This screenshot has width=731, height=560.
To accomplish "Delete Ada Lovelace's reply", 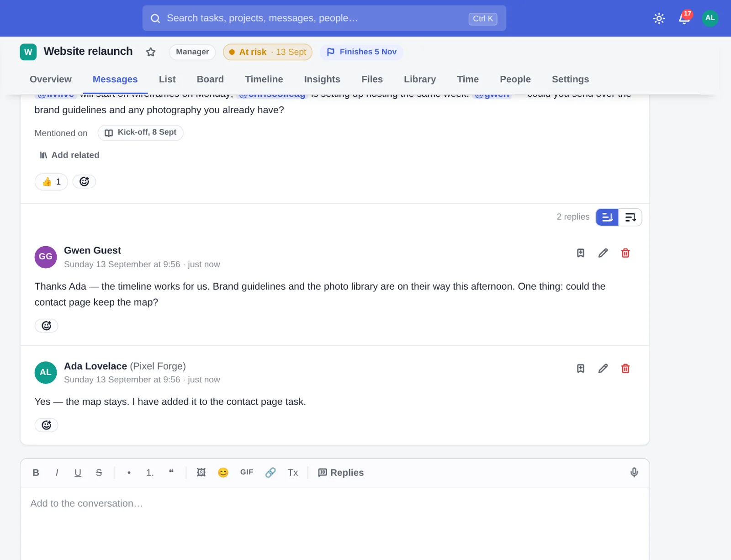I will click(x=625, y=369).
